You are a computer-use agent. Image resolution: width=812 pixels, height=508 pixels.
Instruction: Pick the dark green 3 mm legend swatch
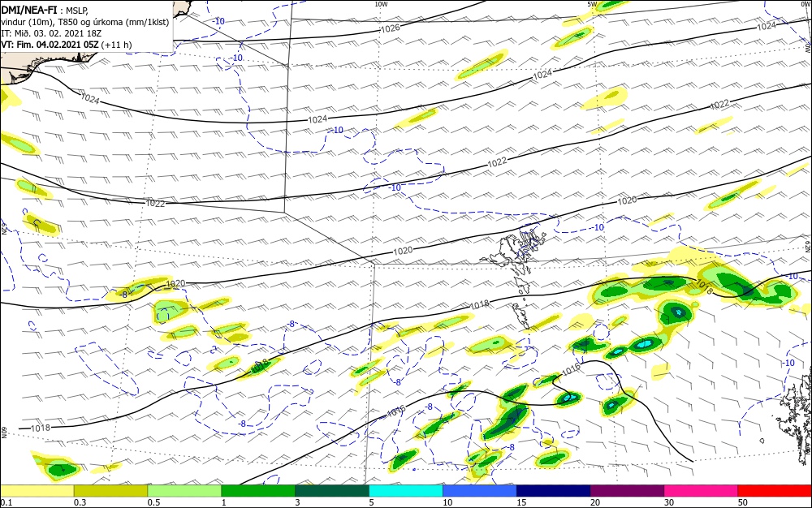(x=332, y=491)
